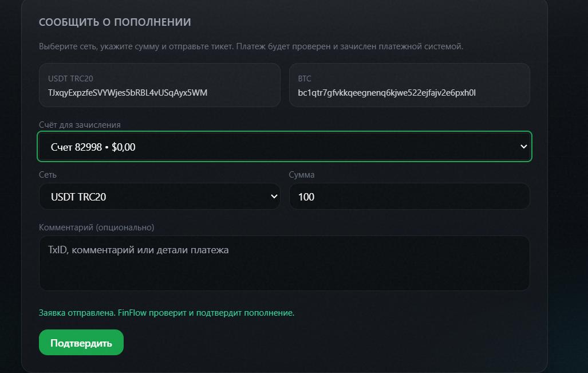
Task: Click the TJxqy... TRC20 address text
Action: (x=128, y=93)
